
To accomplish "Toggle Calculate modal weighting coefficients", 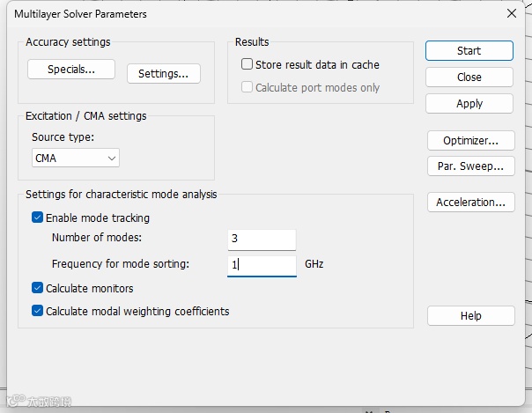I will point(37,311).
